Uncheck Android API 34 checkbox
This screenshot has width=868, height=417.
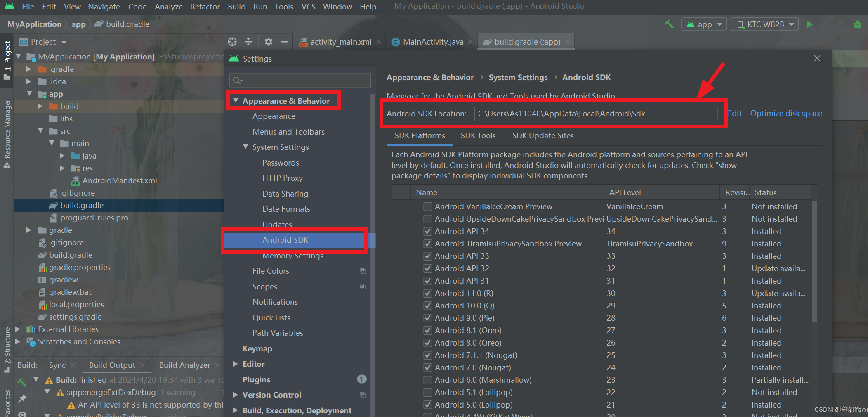click(x=428, y=231)
